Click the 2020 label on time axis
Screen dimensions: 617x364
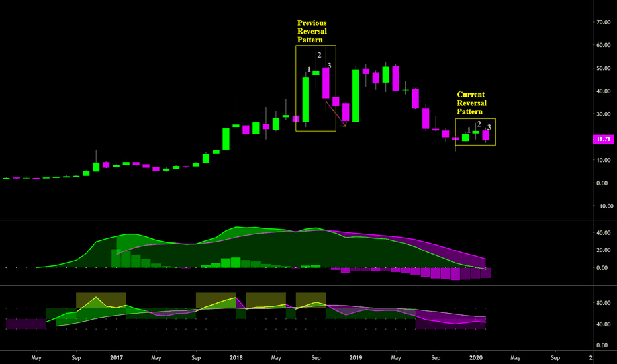tap(476, 357)
